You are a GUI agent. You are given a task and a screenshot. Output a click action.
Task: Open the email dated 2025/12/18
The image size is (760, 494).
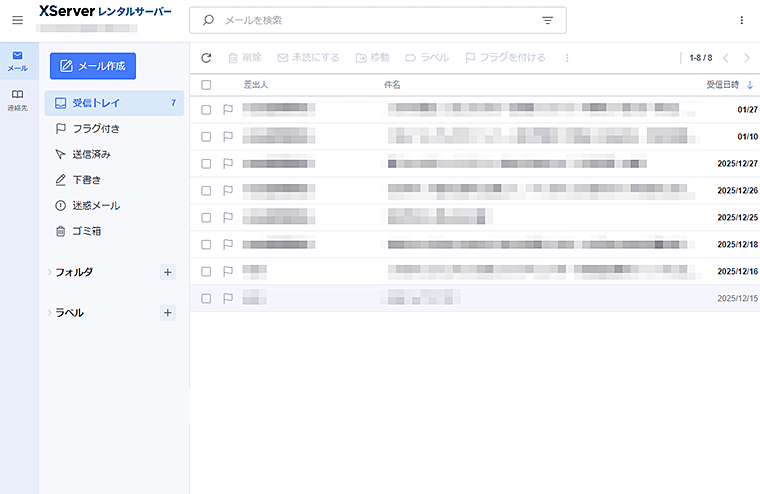point(475,244)
